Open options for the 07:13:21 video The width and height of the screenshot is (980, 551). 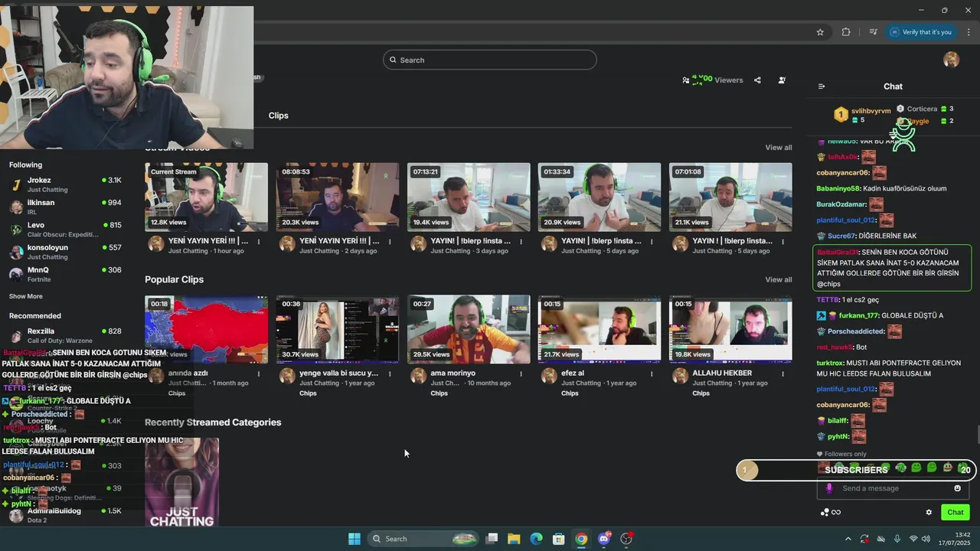point(521,242)
